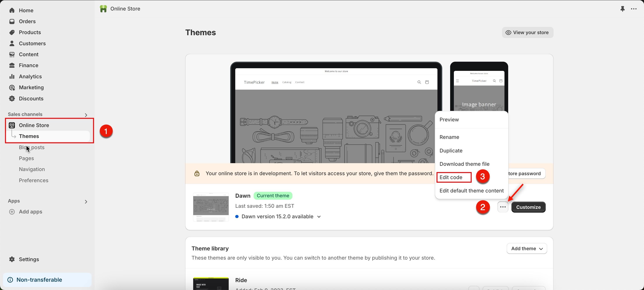Image resolution: width=644 pixels, height=290 pixels.
Task: Click the Customize button
Action: pyautogui.click(x=528, y=207)
